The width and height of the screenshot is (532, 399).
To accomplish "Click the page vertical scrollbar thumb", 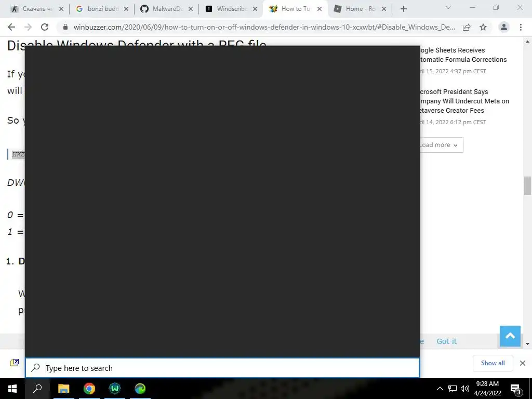I will point(527,185).
